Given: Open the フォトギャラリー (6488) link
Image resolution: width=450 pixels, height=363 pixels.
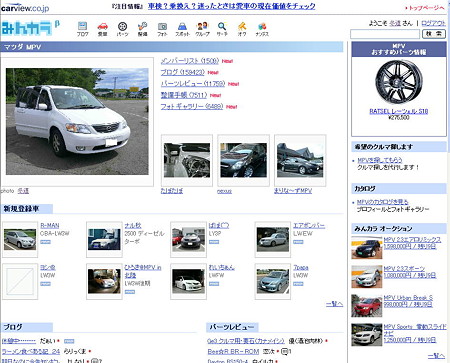Looking at the screenshot, I should click(192, 106).
